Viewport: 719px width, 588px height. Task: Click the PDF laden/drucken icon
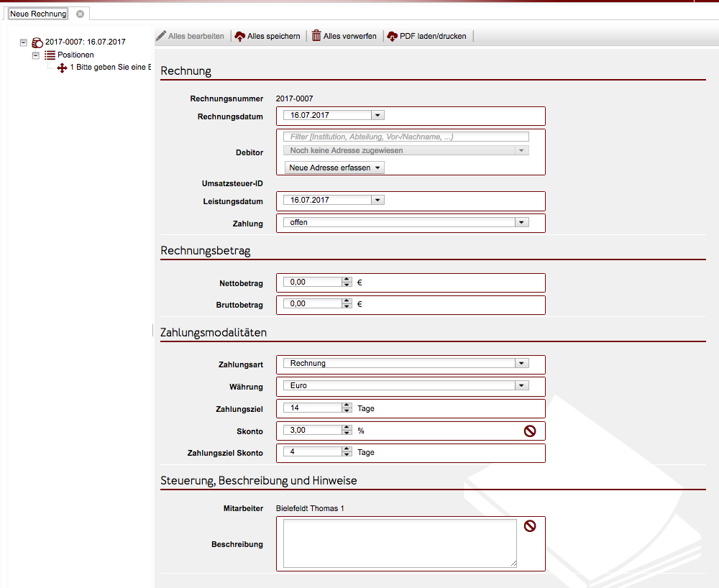click(392, 36)
